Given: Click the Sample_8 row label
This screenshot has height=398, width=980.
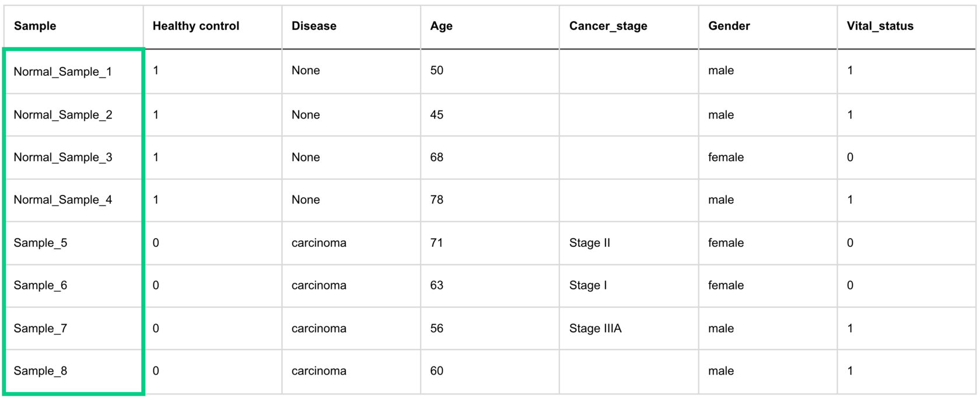Looking at the screenshot, I should [x=41, y=371].
